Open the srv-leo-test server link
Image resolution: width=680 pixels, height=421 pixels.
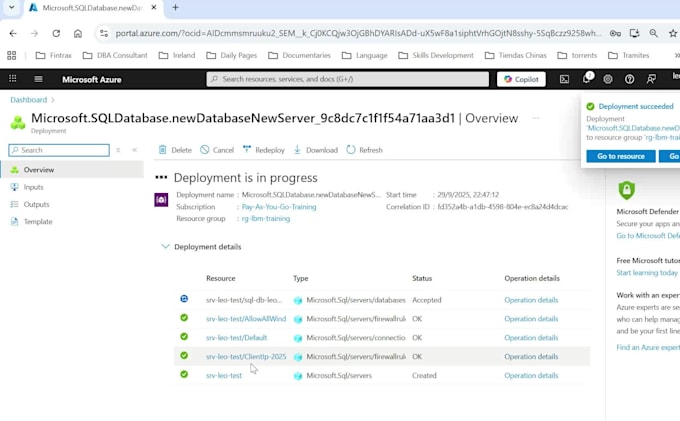(224, 375)
